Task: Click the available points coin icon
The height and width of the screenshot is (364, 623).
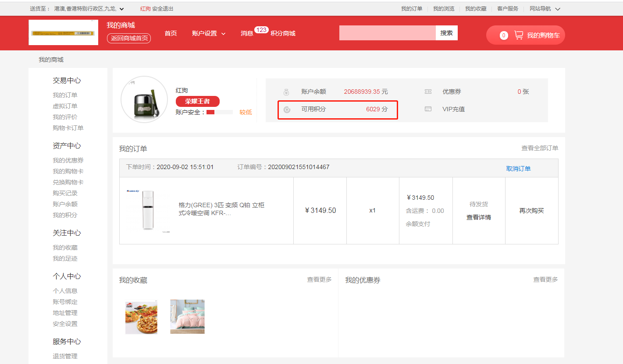Action: (287, 110)
